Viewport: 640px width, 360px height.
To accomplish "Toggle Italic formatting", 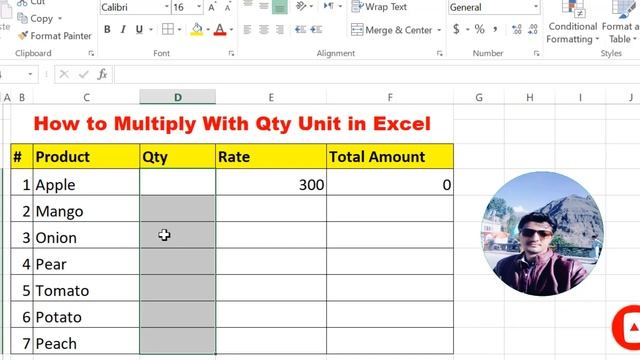I will 123,29.
